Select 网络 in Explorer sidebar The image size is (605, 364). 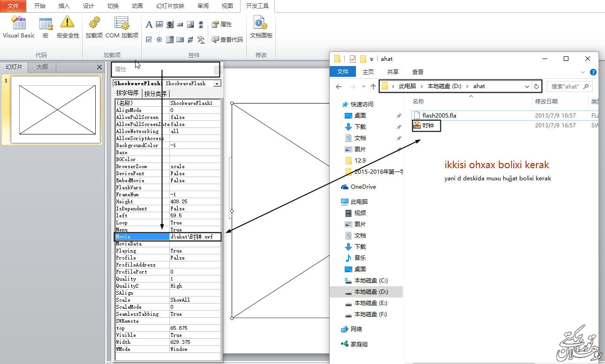click(x=352, y=329)
